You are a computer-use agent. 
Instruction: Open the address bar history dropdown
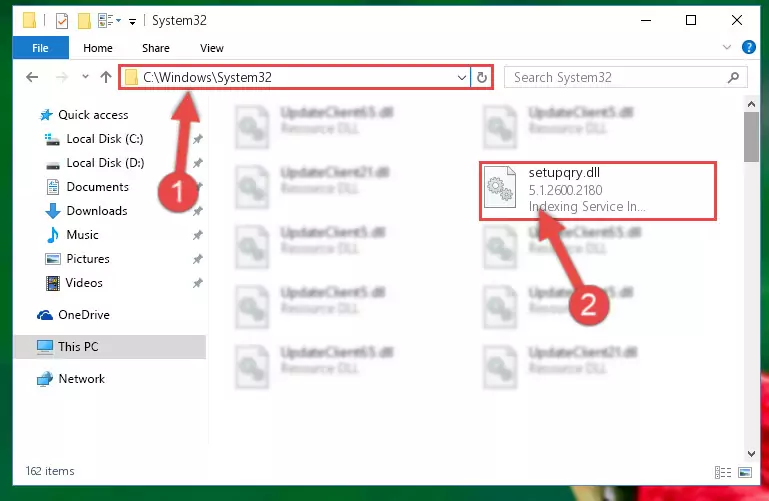coord(461,77)
